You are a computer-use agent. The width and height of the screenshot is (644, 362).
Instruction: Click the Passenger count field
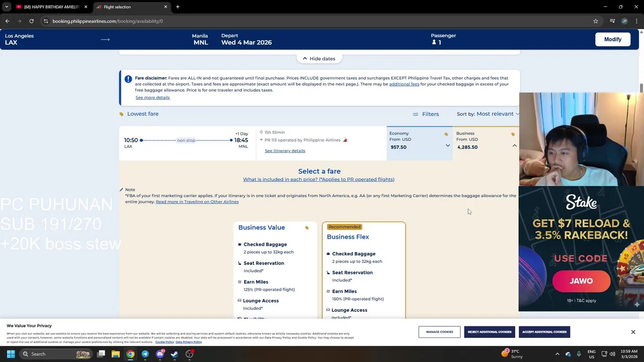click(x=443, y=39)
